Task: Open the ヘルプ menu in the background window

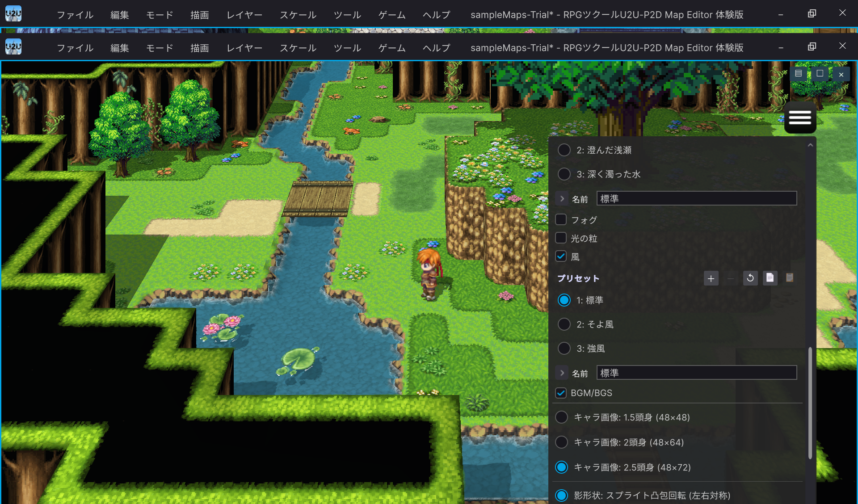Action: pos(437,15)
